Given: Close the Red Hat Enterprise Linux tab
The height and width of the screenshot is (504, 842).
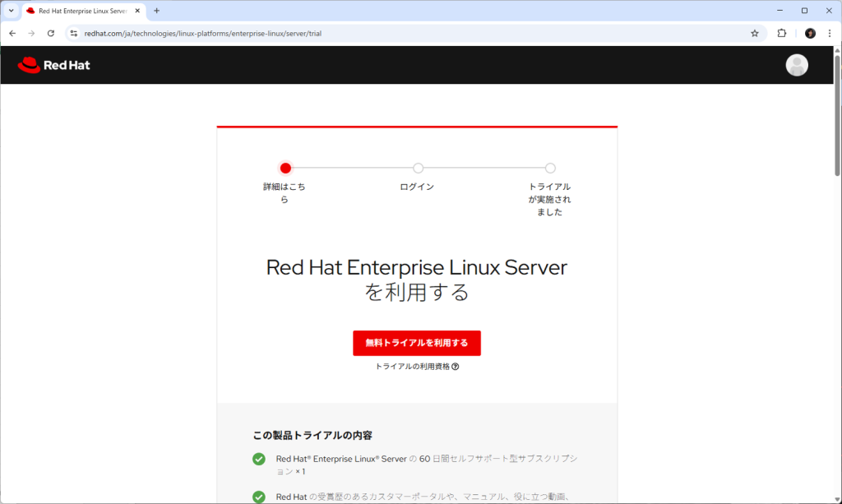Looking at the screenshot, I should (x=137, y=11).
